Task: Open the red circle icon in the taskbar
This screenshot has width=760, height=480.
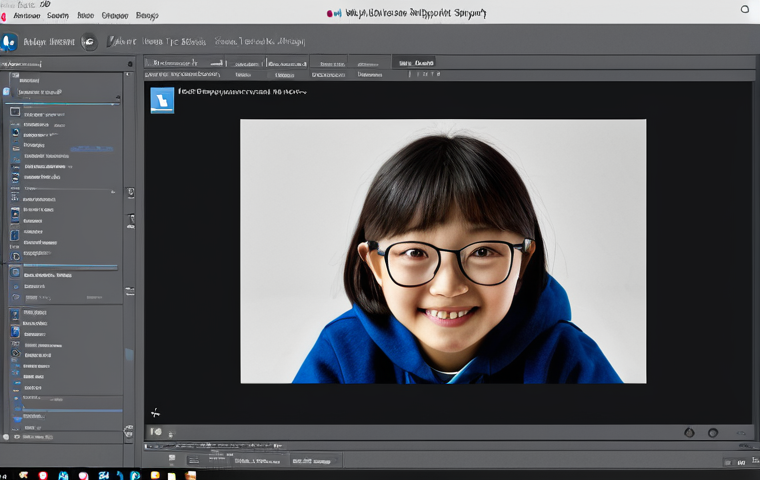Action: coord(43,475)
